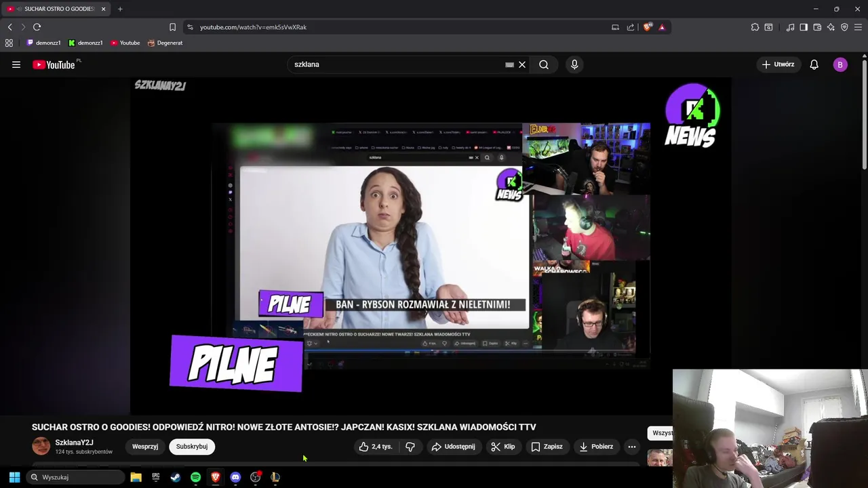Screen dimensions: 868x488
Task: Open the apps grid in bookmarks bar
Action: pos(9,43)
